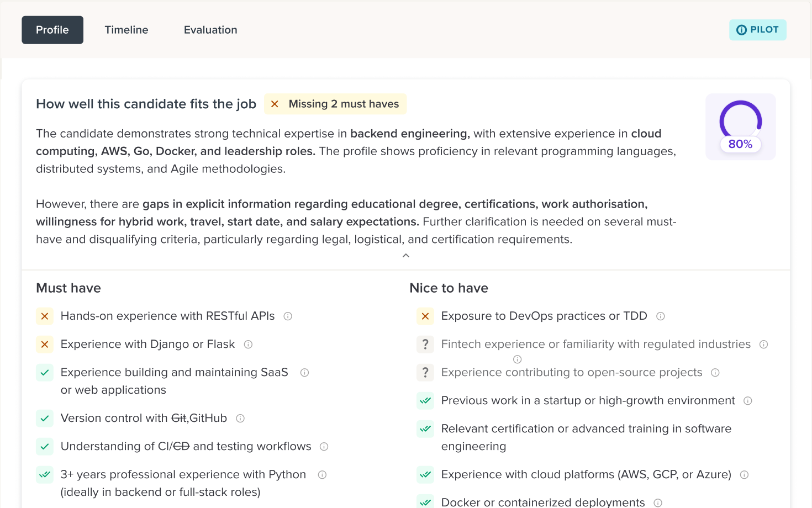
Task: Go to the Evaluation tab
Action: 210,30
